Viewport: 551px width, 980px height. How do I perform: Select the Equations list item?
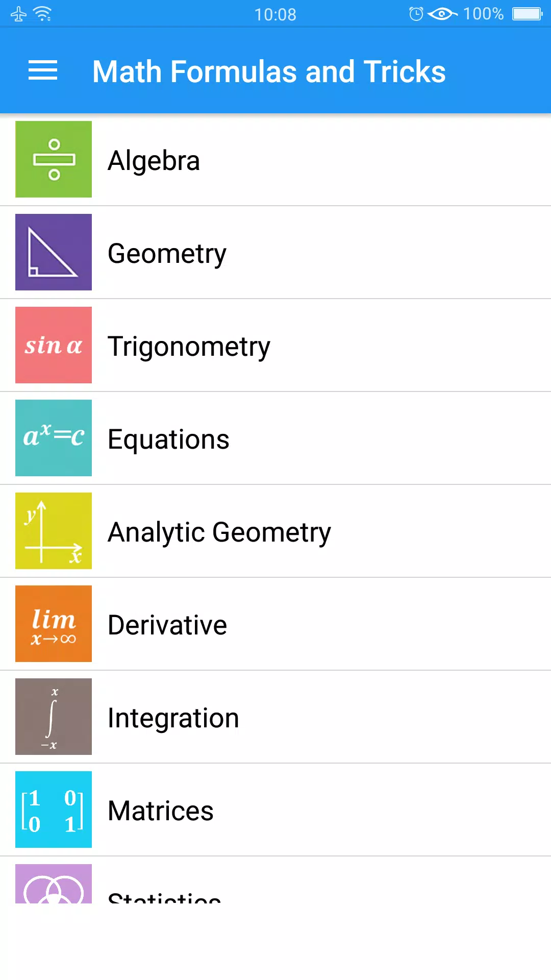[x=275, y=438]
